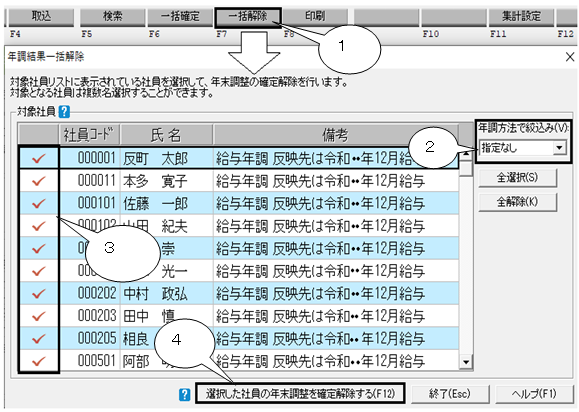Uncheck employee 000501 阿部

[39, 361]
